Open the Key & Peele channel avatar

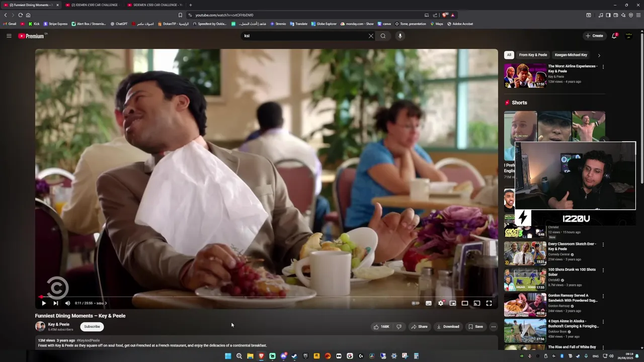(40, 326)
